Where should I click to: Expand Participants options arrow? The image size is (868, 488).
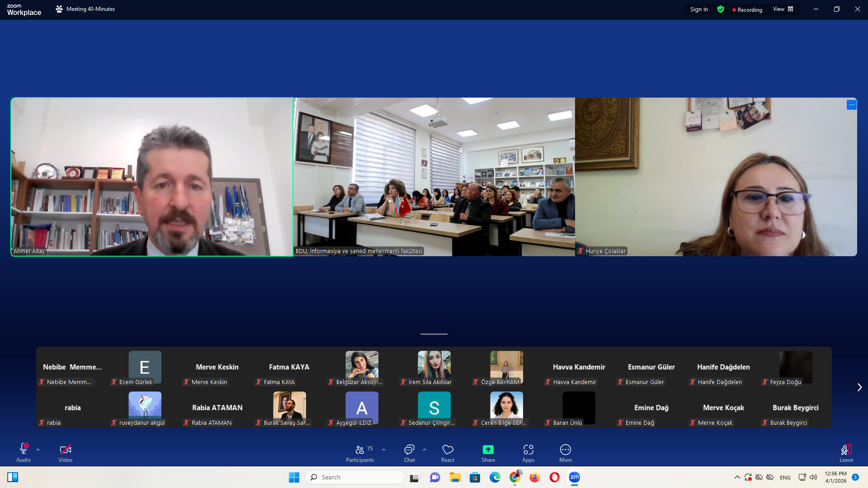pyautogui.click(x=384, y=450)
